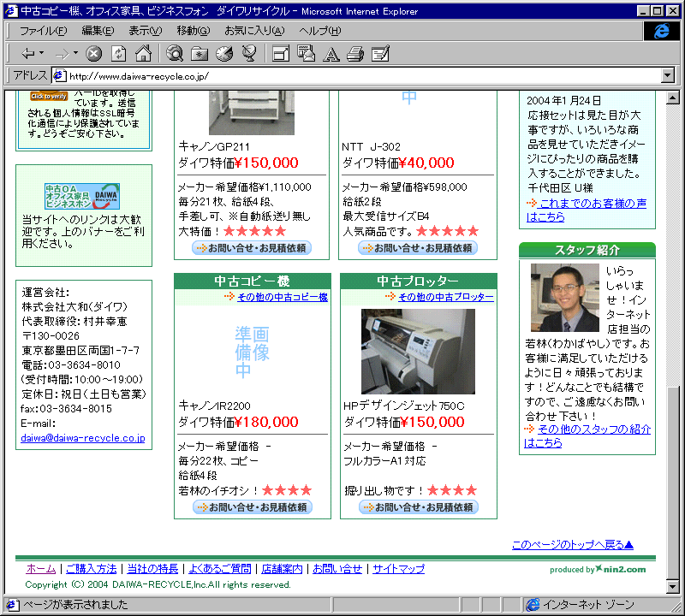This screenshot has height=616, width=685.
Task: Open the よくあるご質問 footer link
Action: (220, 569)
